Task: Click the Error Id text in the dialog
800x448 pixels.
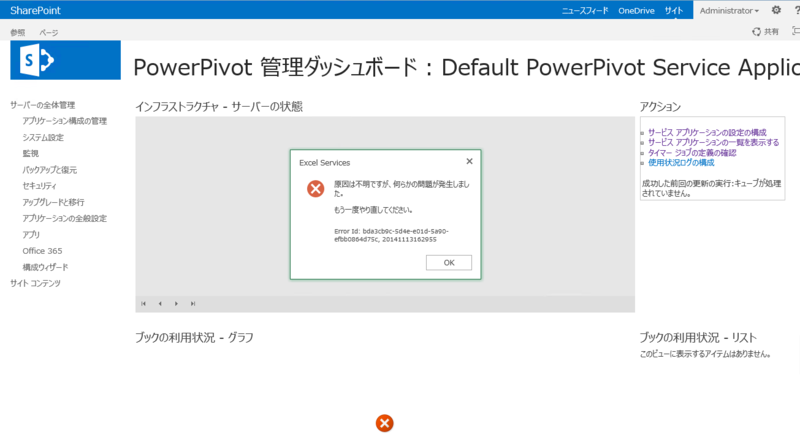Action: click(x=391, y=235)
